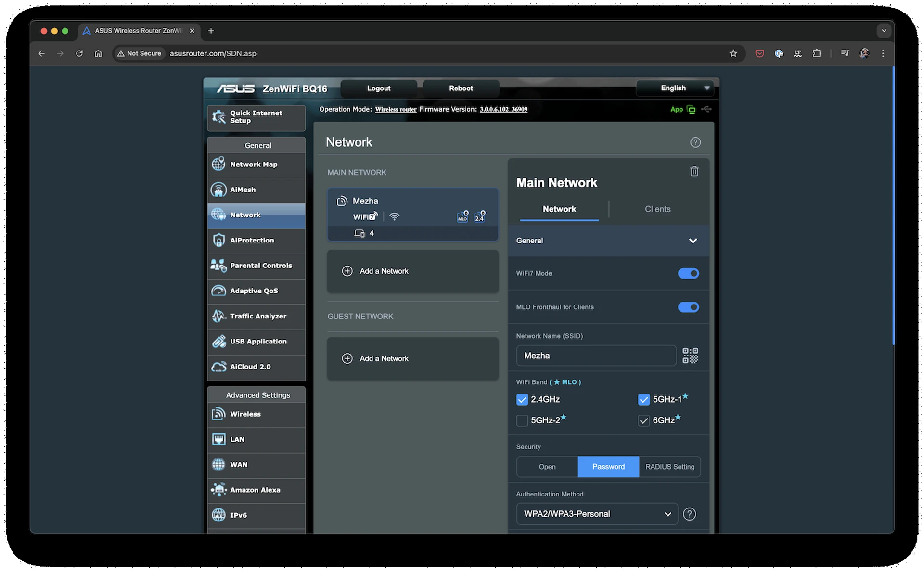Open browser home page button
This screenshot has height=572, width=924.
[x=98, y=53]
